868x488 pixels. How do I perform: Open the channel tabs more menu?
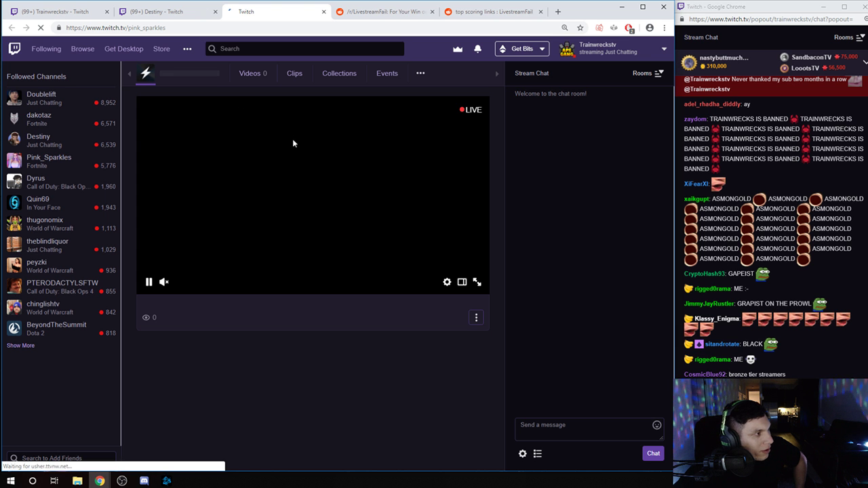[420, 73]
